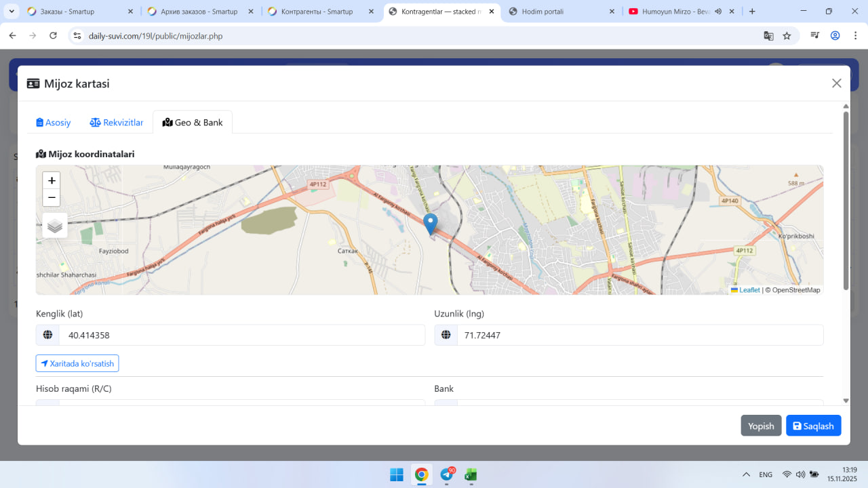The image size is (868, 488).
Task: Reload the current page
Action: coord(53,36)
